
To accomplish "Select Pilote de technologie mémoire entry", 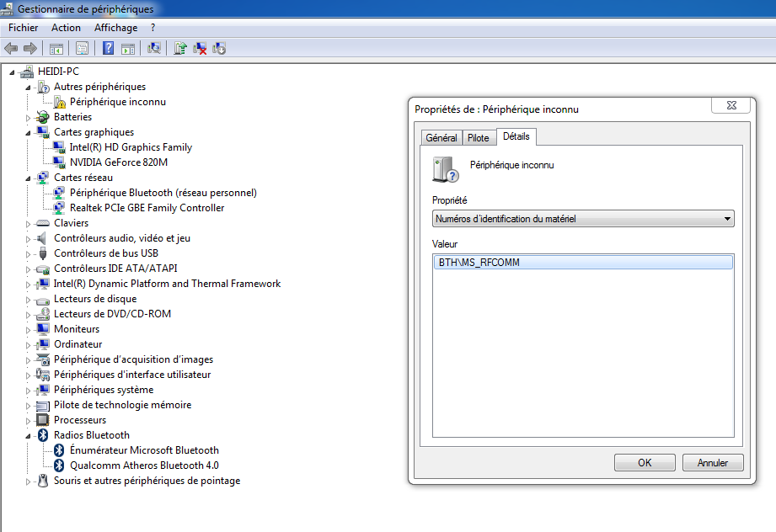I will click(122, 405).
